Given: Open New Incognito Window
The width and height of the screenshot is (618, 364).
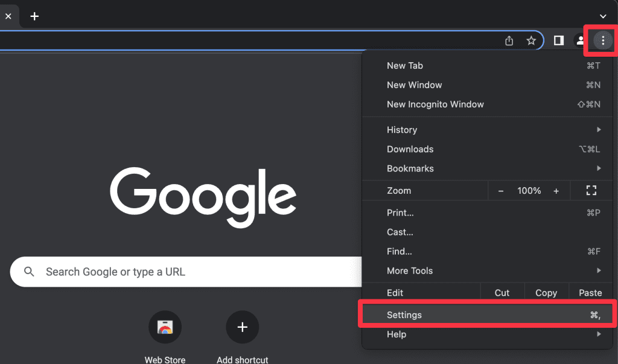Looking at the screenshot, I should tap(487, 104).
